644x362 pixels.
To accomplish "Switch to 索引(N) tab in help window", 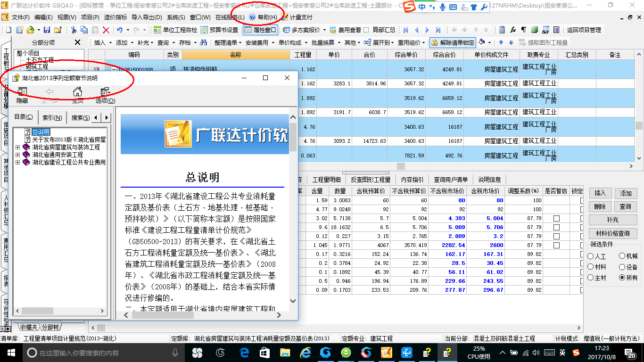I will (52, 117).
